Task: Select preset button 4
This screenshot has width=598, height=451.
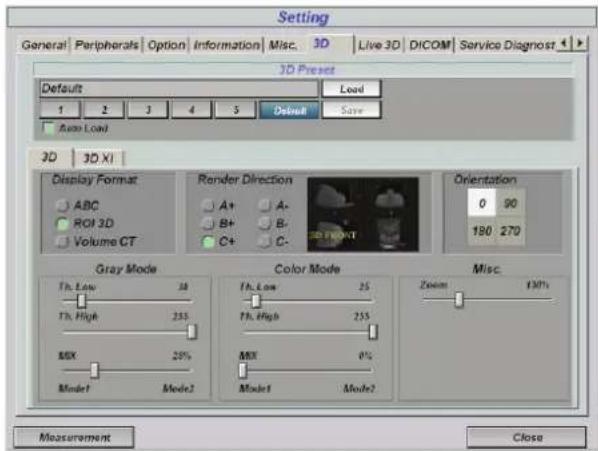Action: click(x=191, y=110)
